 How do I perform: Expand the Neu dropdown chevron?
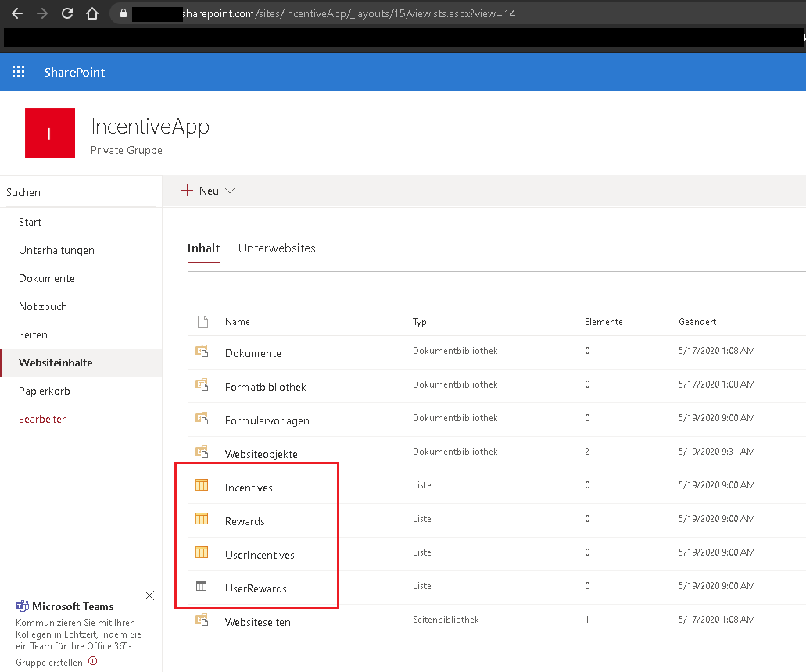[230, 191]
